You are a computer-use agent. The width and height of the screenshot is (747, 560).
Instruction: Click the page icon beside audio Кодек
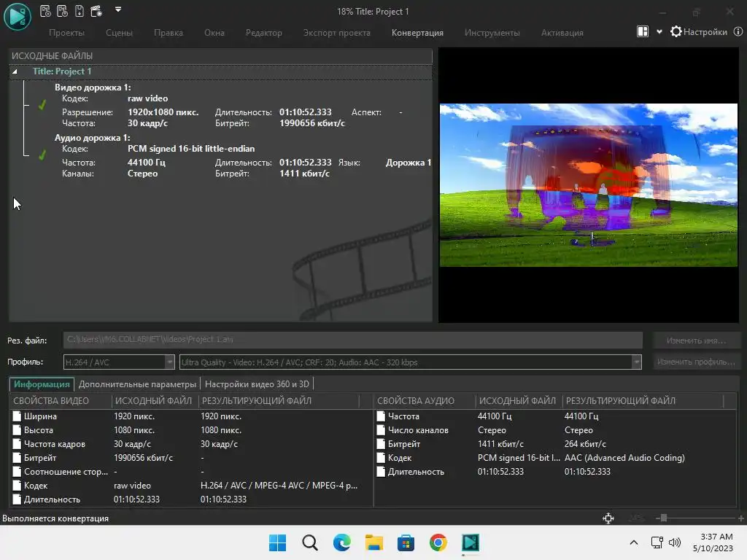click(381, 458)
